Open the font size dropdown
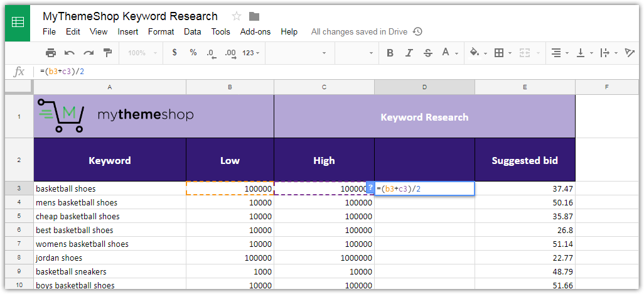The height and width of the screenshot is (294, 644). [x=356, y=53]
